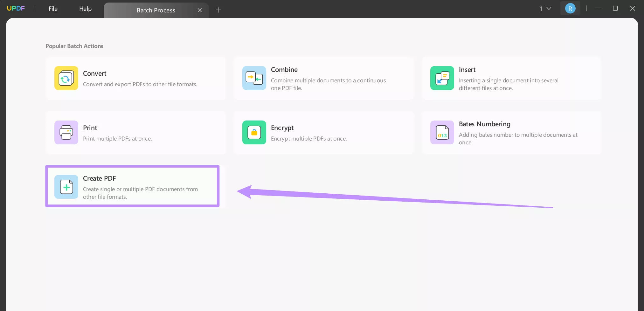Open a new tab
644x311 pixels.
[218, 10]
